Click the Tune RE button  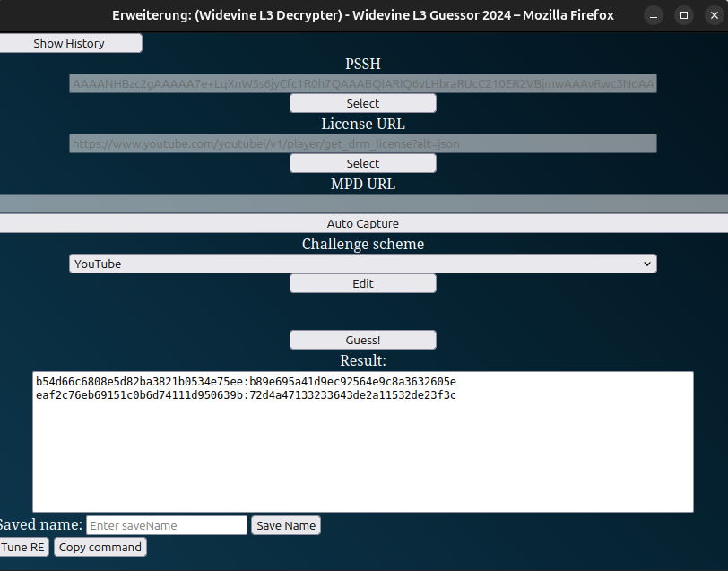22,547
